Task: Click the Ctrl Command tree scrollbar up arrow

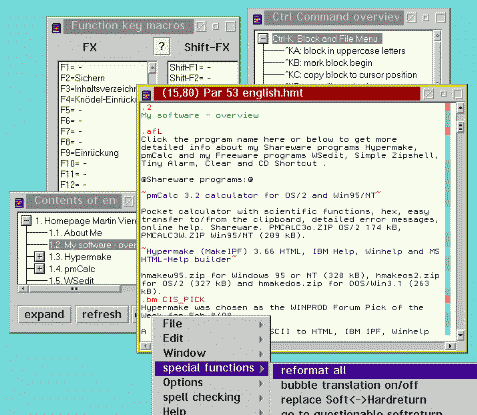Action: 437,35
